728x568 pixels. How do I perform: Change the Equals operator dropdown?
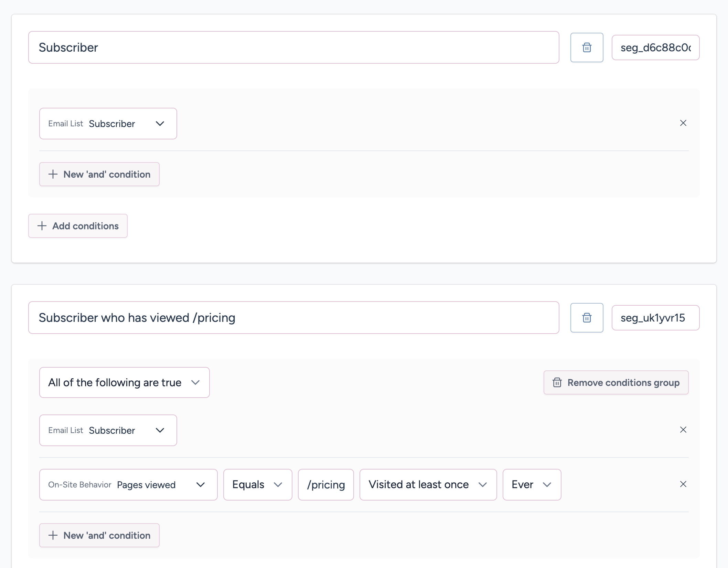point(257,485)
